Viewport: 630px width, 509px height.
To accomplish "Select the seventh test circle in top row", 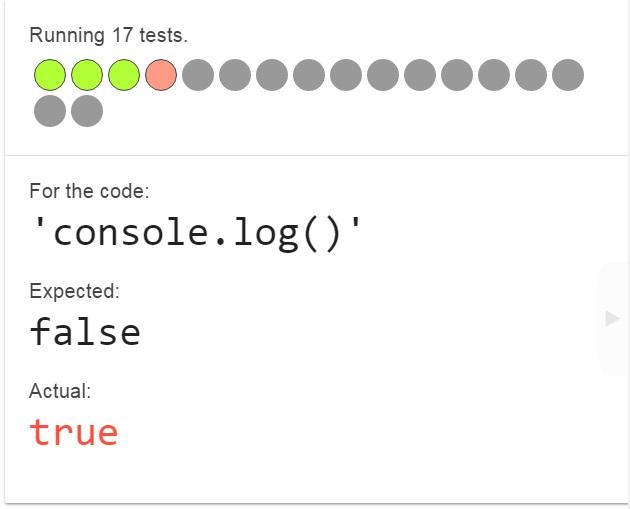I will pyautogui.click(x=272, y=75).
